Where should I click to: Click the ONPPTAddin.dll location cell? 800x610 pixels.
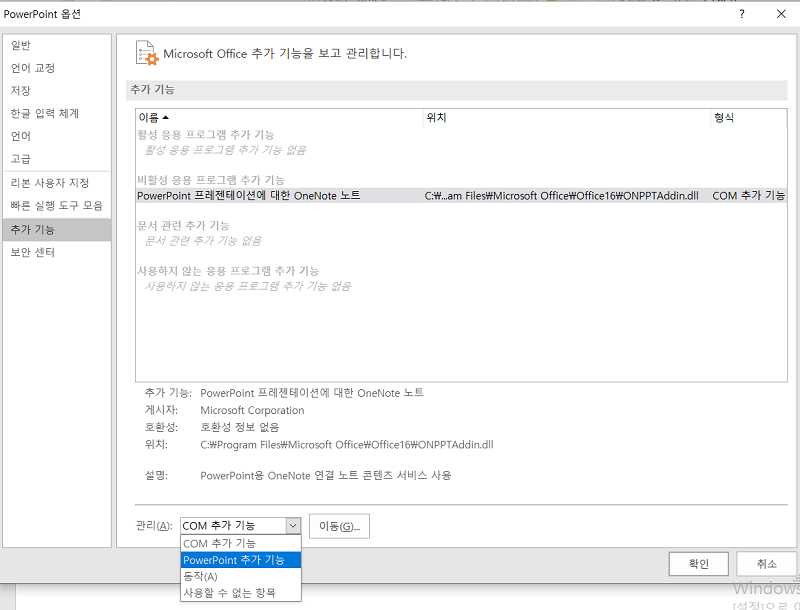click(561, 196)
